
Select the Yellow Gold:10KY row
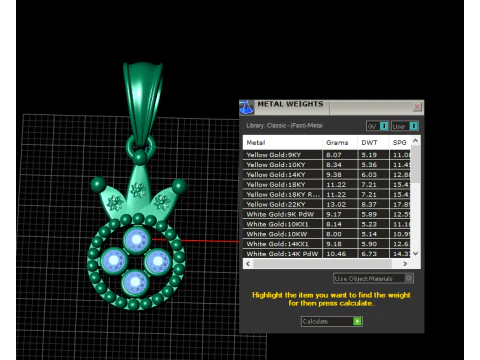tap(327, 165)
